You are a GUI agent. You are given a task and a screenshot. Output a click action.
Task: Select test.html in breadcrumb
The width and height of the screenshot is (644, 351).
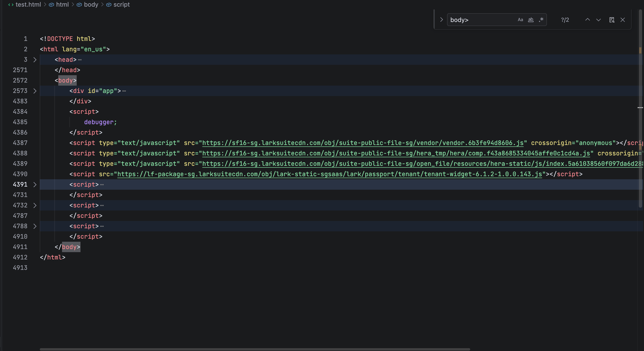pos(28,4)
